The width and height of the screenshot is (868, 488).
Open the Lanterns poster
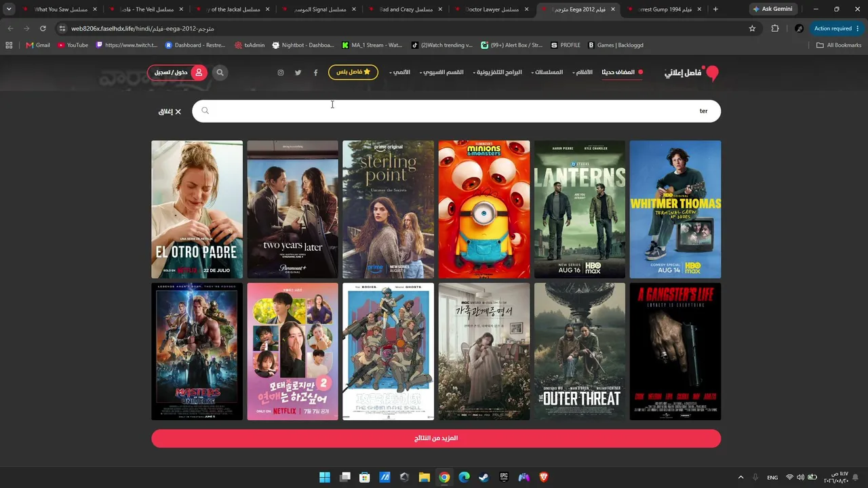click(580, 209)
